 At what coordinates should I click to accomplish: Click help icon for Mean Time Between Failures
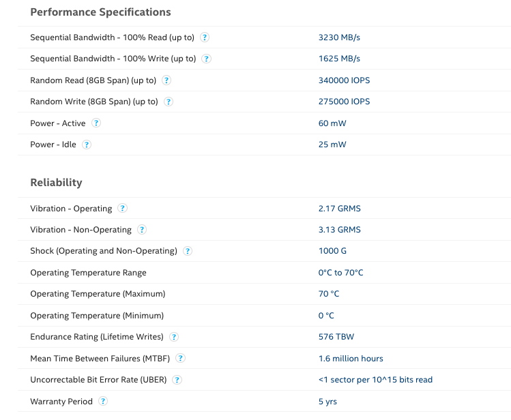pyautogui.click(x=181, y=359)
